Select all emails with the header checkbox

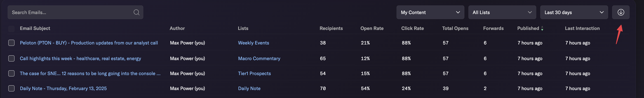coord(12,29)
